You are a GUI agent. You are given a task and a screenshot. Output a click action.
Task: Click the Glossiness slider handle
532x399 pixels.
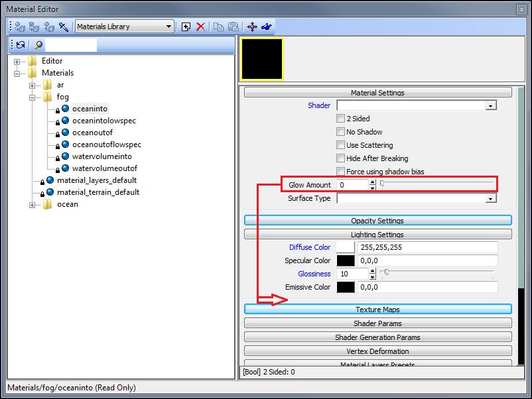387,272
